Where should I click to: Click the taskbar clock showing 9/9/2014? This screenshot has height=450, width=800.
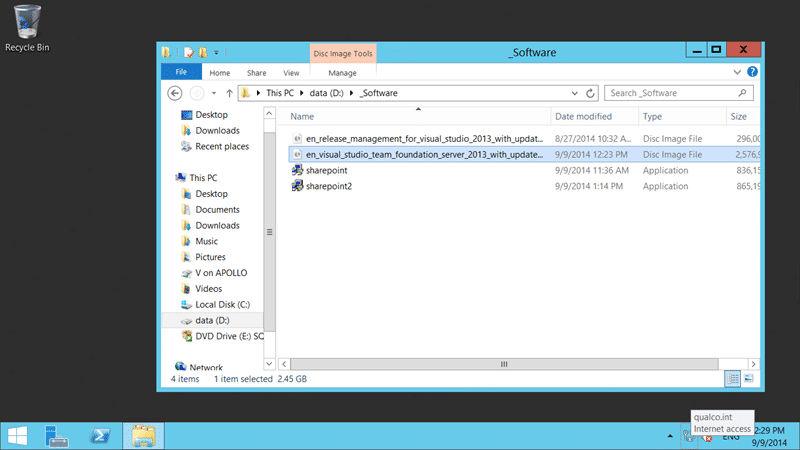(770, 436)
